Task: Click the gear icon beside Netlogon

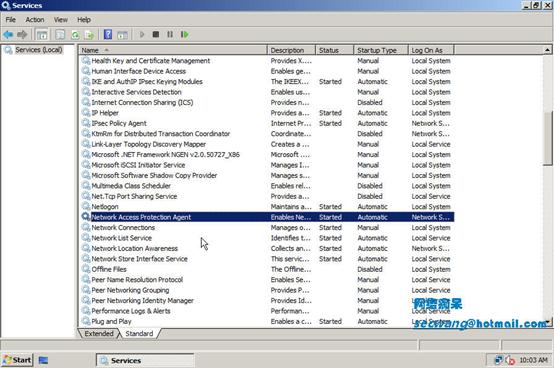Action: click(x=86, y=206)
